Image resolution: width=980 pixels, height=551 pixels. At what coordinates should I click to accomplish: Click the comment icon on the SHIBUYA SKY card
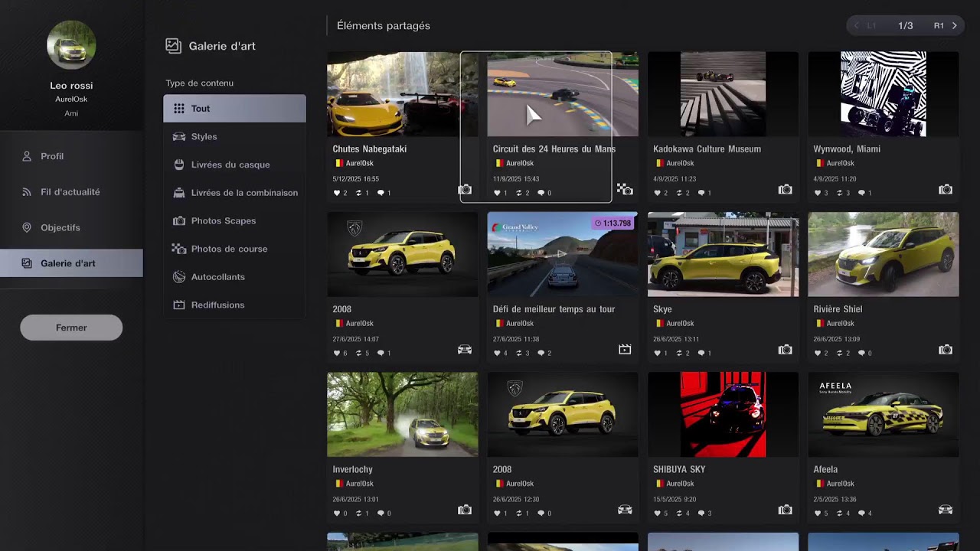pos(701,514)
